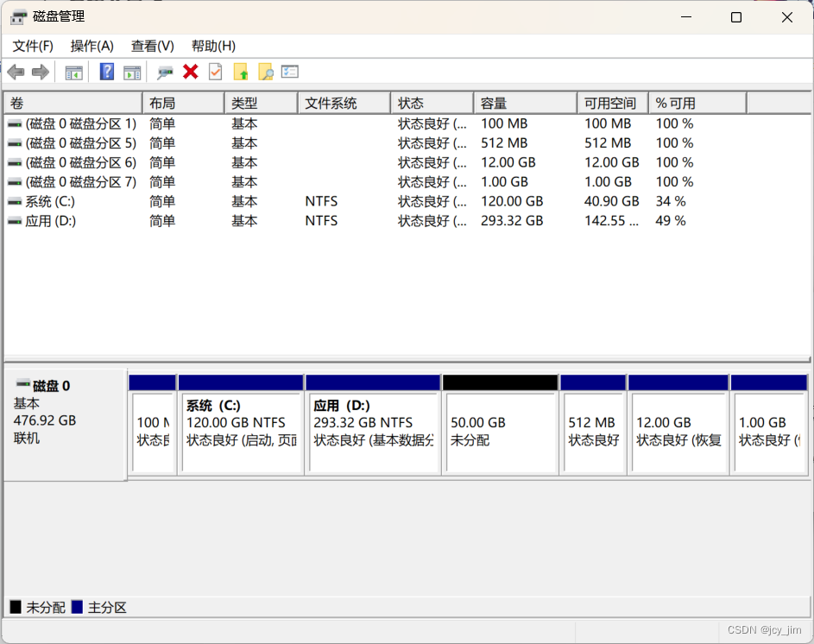Sort by the 文件系统 column header
Viewport: 814px width, 644px height.
(344, 104)
